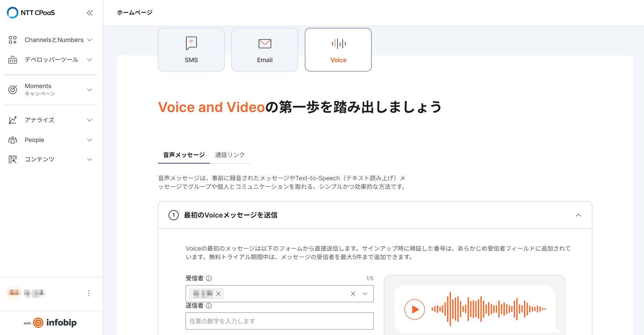Remove the recipient chip with its X

[218, 294]
